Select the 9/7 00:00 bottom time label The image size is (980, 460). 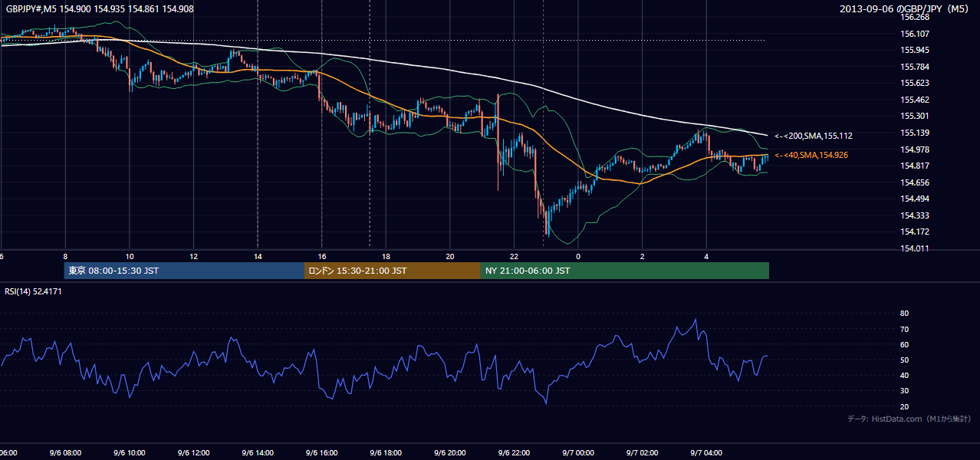click(578, 453)
